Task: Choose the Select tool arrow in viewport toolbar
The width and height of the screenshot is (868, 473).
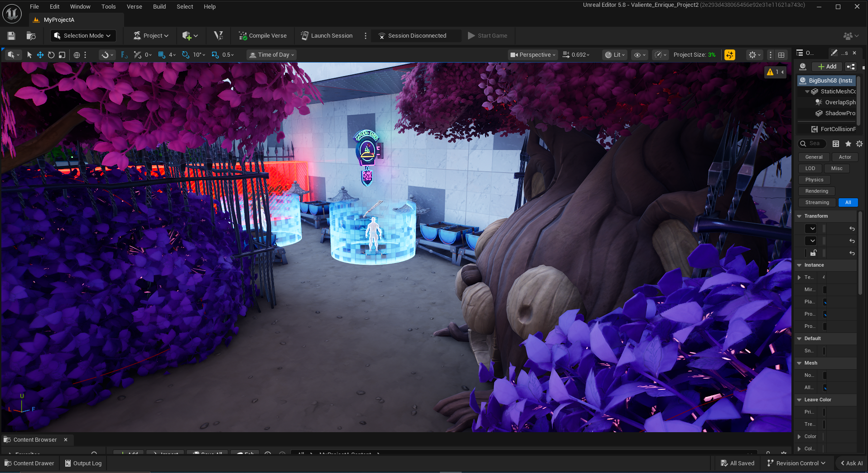Action: [x=29, y=55]
